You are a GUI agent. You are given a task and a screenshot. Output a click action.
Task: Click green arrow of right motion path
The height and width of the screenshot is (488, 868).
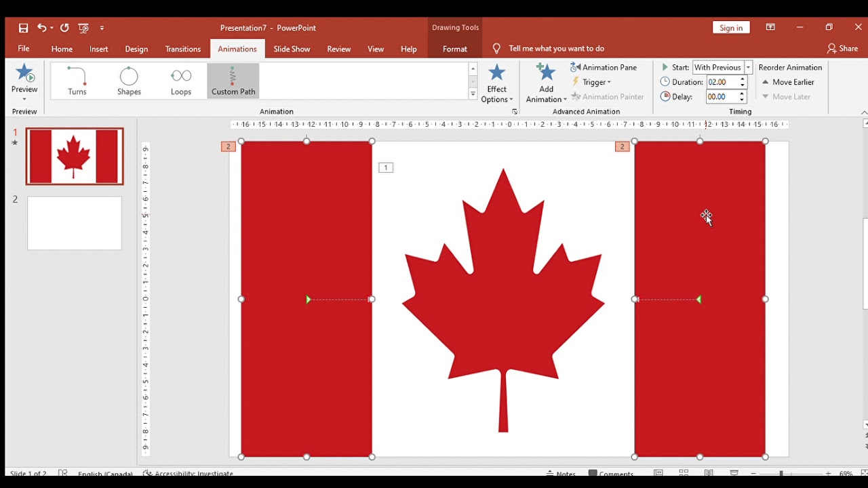(x=698, y=299)
